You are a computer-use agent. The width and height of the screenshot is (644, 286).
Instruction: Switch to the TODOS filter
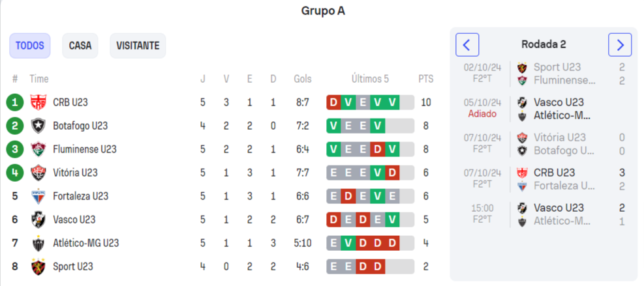click(30, 46)
